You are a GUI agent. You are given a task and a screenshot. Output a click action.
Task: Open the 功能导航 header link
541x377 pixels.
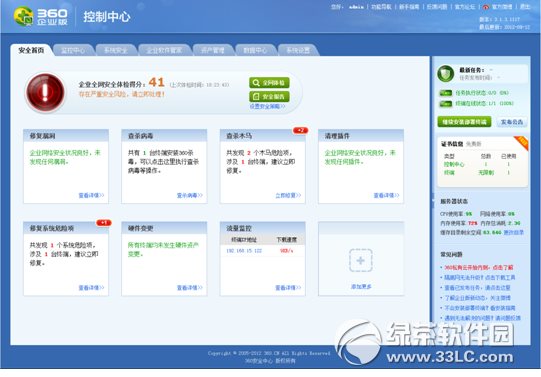[381, 7]
